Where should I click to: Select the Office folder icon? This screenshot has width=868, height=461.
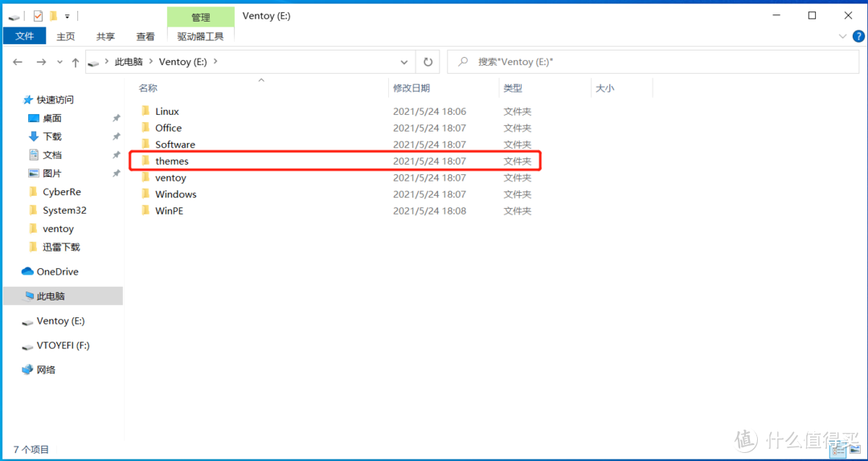(x=145, y=127)
